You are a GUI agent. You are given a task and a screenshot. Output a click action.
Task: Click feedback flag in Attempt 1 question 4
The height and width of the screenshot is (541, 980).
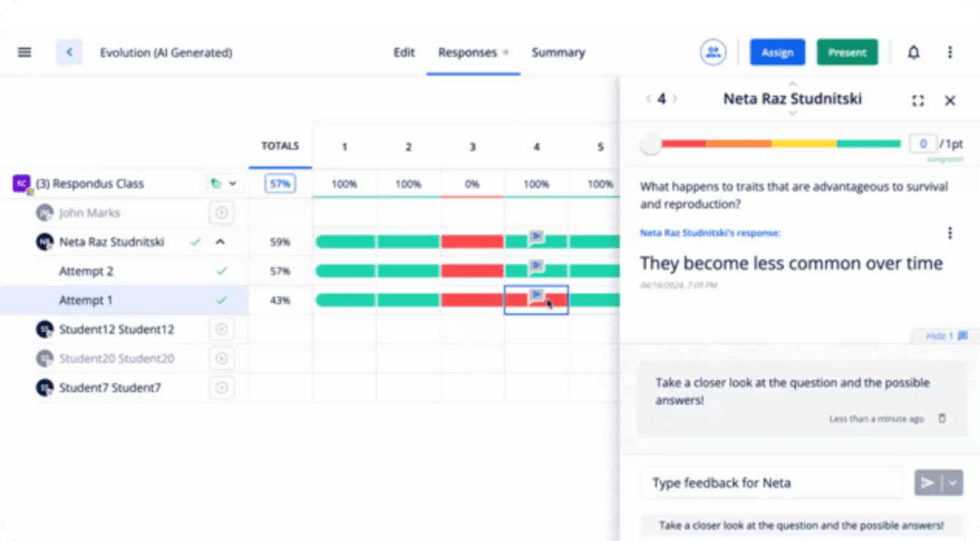536,295
